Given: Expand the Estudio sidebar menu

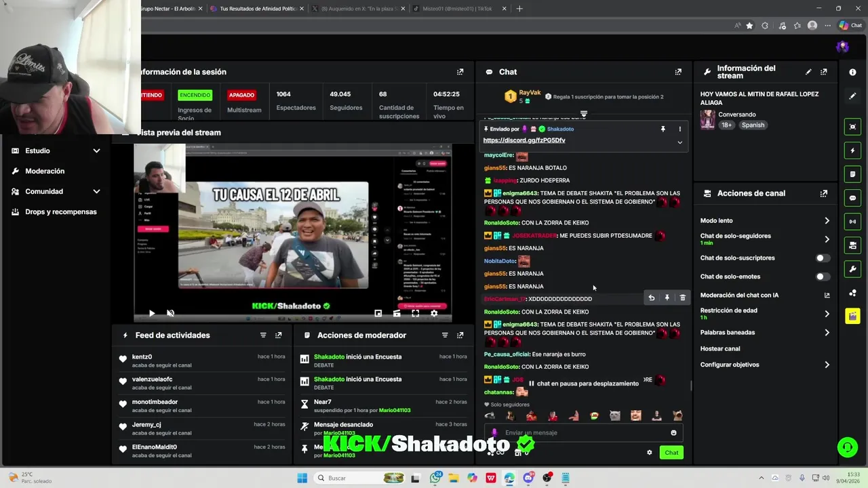Looking at the screenshot, I should click(96, 150).
